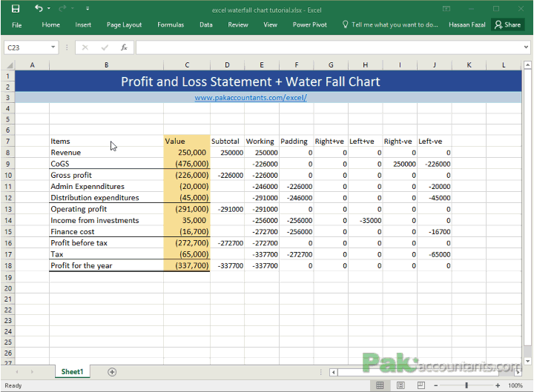Open the Name Box dropdown arrow
This screenshot has width=534, height=392.
(x=53, y=47)
